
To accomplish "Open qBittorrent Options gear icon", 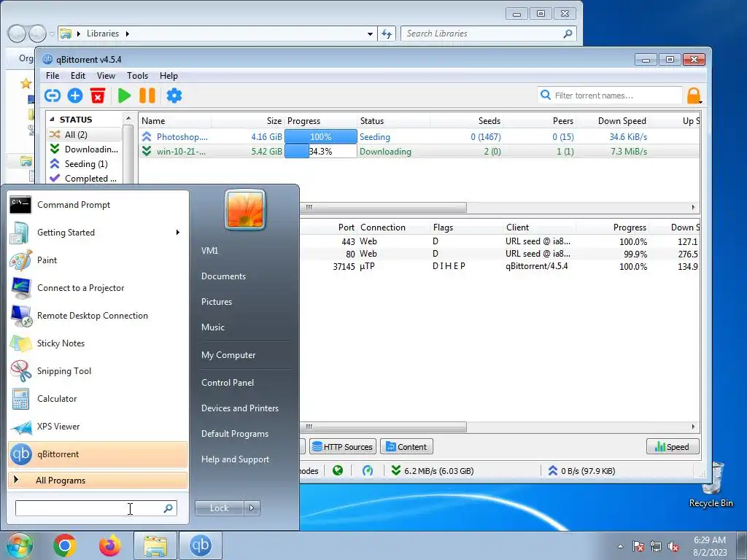I will pos(174,96).
